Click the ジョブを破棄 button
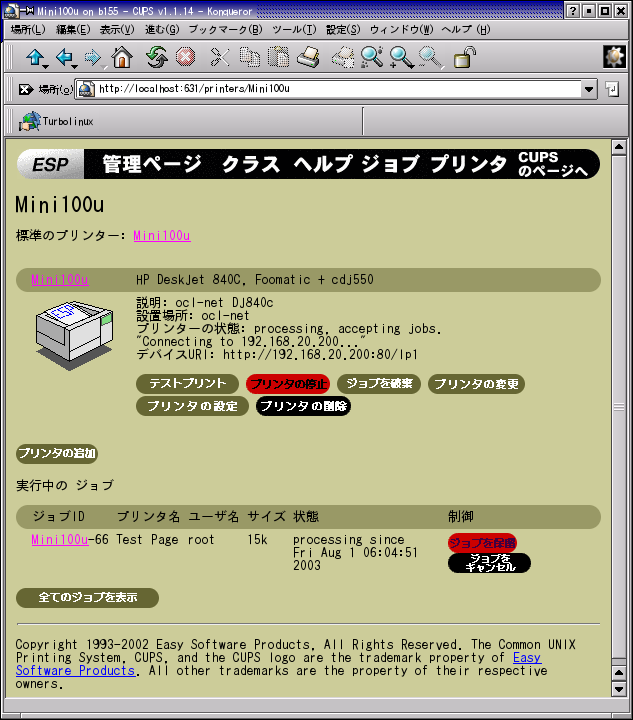This screenshot has width=633, height=720. (x=379, y=383)
